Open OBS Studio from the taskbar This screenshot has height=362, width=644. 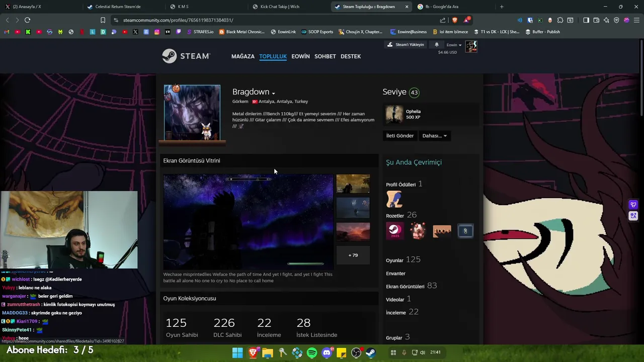(x=356, y=352)
